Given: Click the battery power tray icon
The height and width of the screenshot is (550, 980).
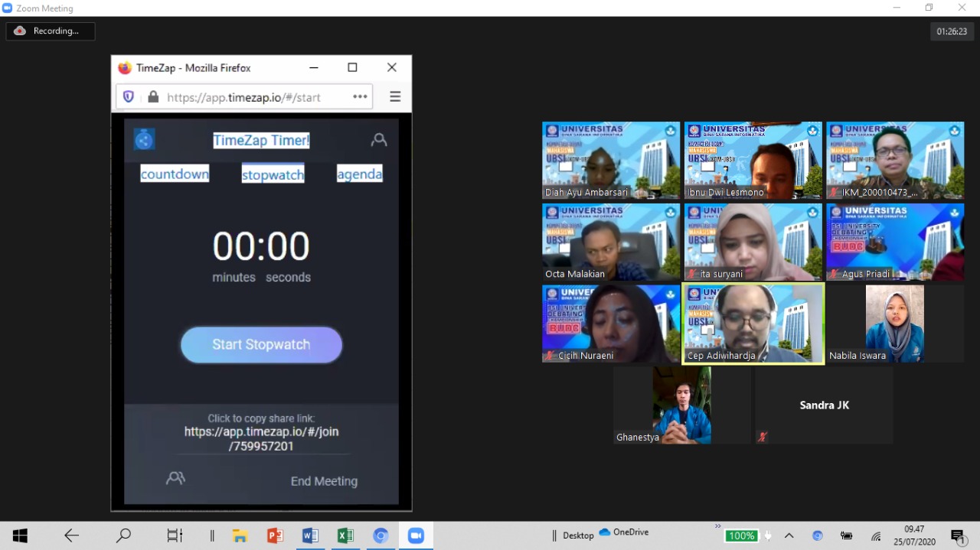Looking at the screenshot, I should 847,536.
